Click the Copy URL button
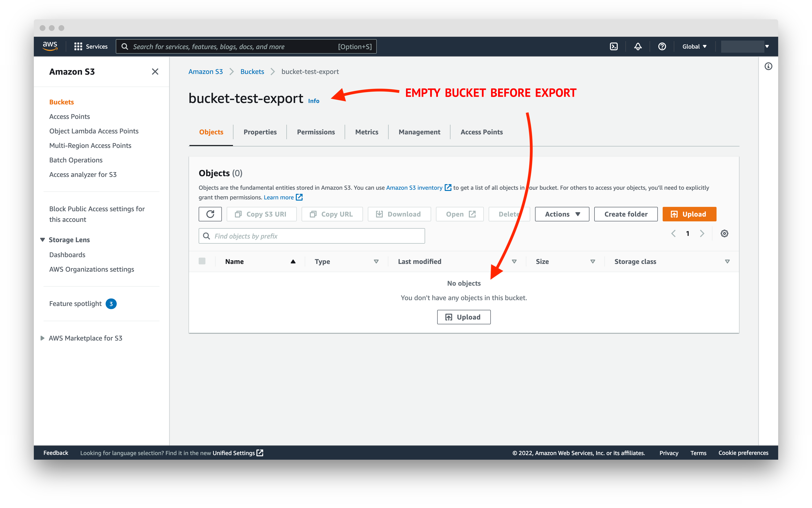Image resolution: width=812 pixels, height=508 pixels. 332,214
